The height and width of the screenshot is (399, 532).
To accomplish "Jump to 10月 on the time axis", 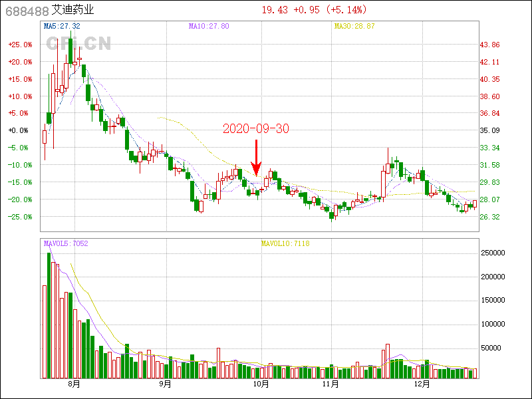I will coord(261,384).
